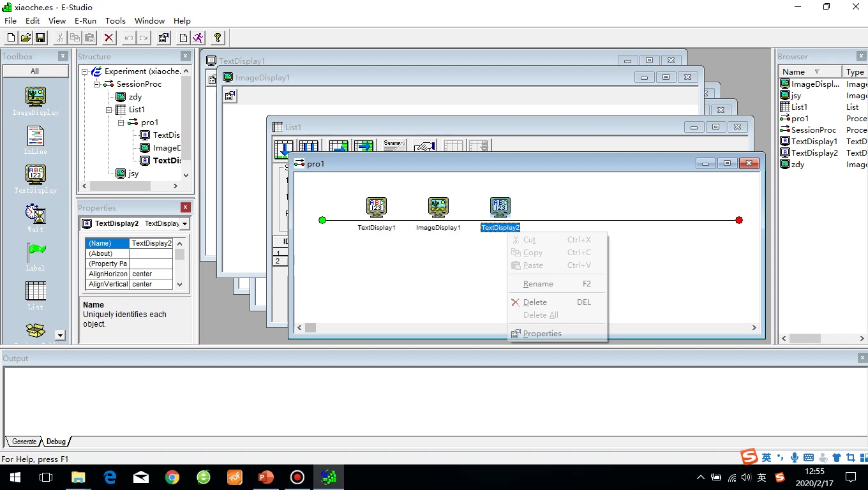Screen dimensions: 868x490
Task: Click the Generate script toolbar icon
Action: pyautogui.click(x=184, y=38)
